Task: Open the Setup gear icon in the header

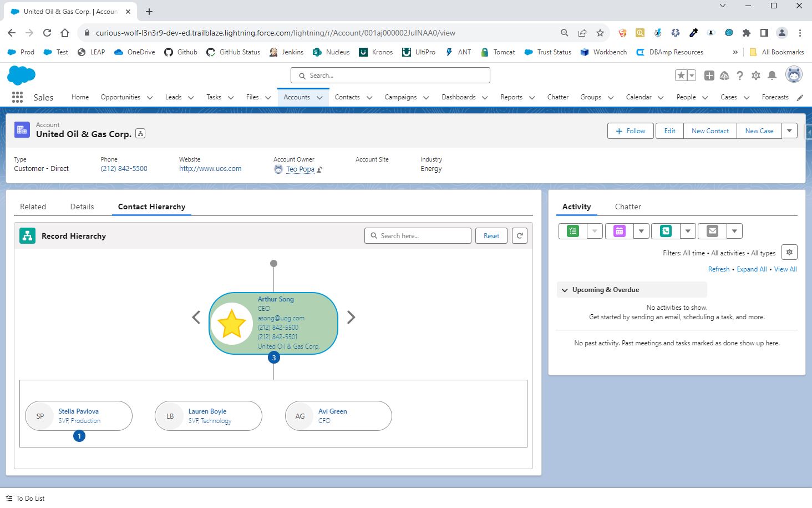Action: [755, 75]
